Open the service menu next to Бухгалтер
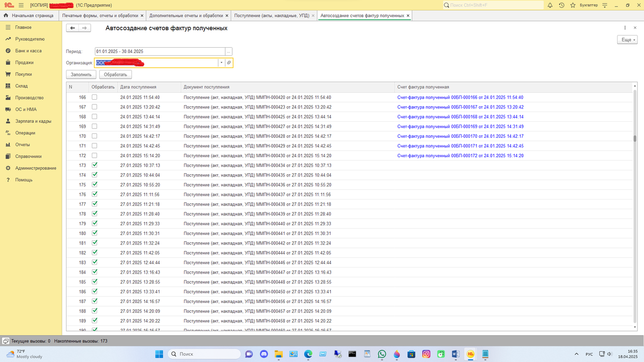The image size is (644, 362). click(x=605, y=5)
